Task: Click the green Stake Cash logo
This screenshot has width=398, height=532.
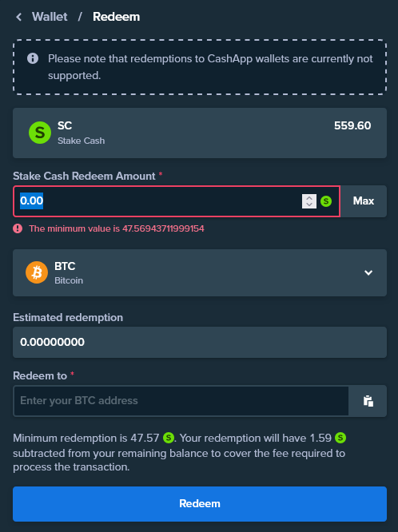Action: (40, 133)
